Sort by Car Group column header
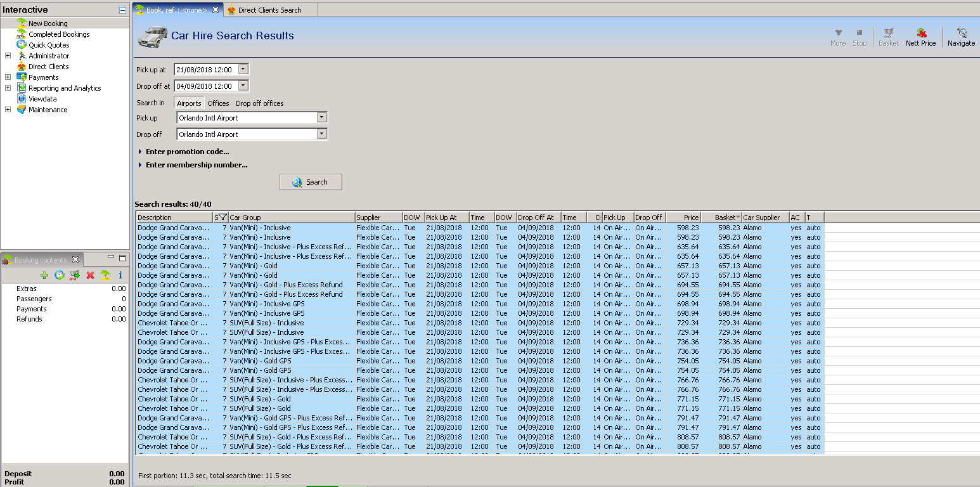Image resolution: width=980 pixels, height=487 pixels. [292, 218]
